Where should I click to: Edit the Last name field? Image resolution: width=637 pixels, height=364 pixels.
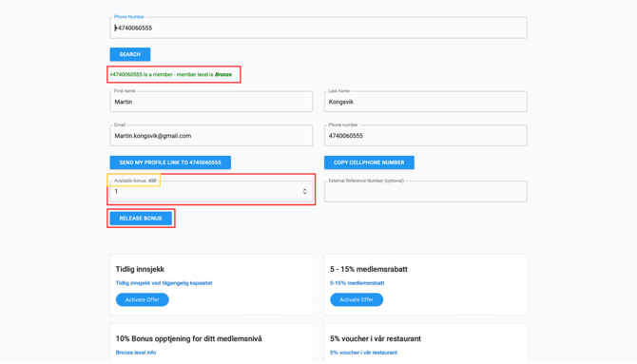pos(426,102)
